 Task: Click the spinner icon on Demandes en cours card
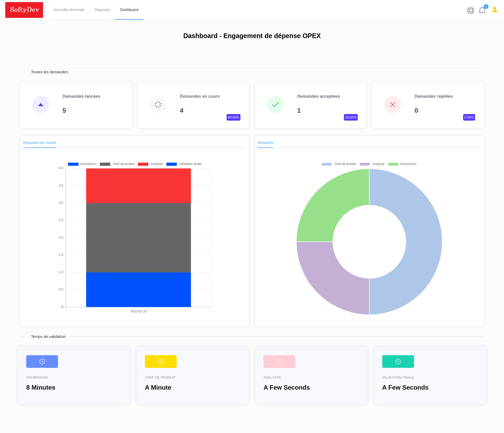tap(158, 104)
